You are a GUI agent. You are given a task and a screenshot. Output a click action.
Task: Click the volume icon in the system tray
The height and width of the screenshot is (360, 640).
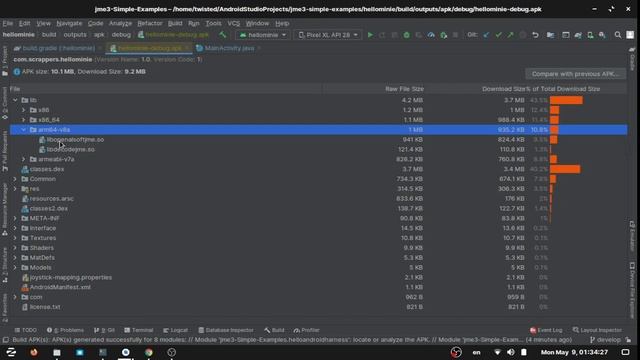click(x=511, y=352)
